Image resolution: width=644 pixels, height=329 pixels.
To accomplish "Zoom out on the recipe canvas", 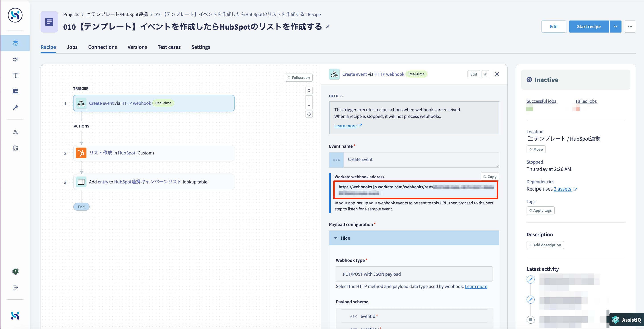I will pos(309,105).
